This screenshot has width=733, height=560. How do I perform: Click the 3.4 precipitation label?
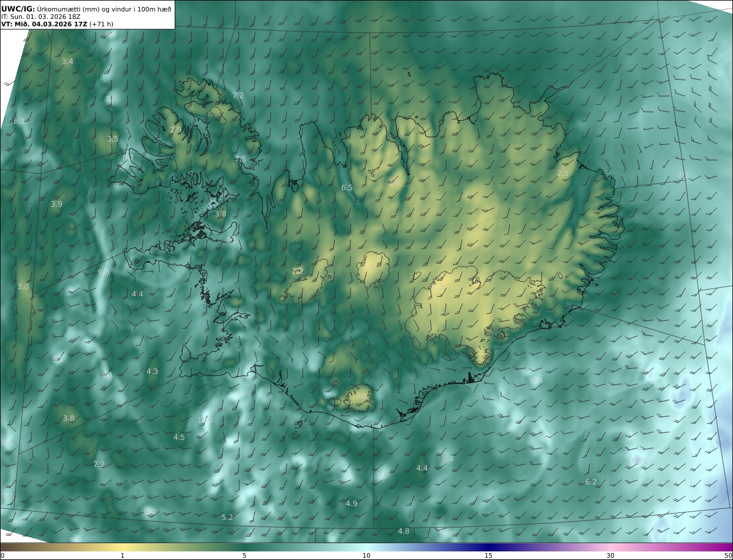pyautogui.click(x=68, y=61)
